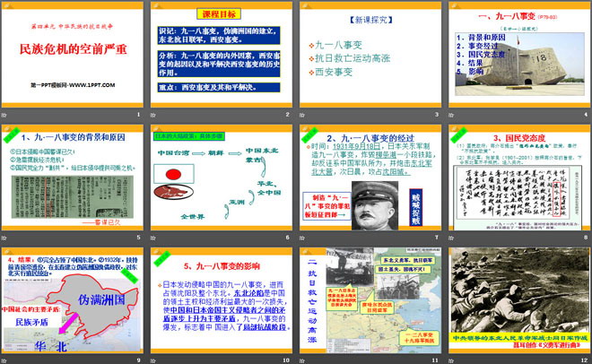Click the animation star icon under slide 3
Screen dimensions: 592x364
pos(302,115)
